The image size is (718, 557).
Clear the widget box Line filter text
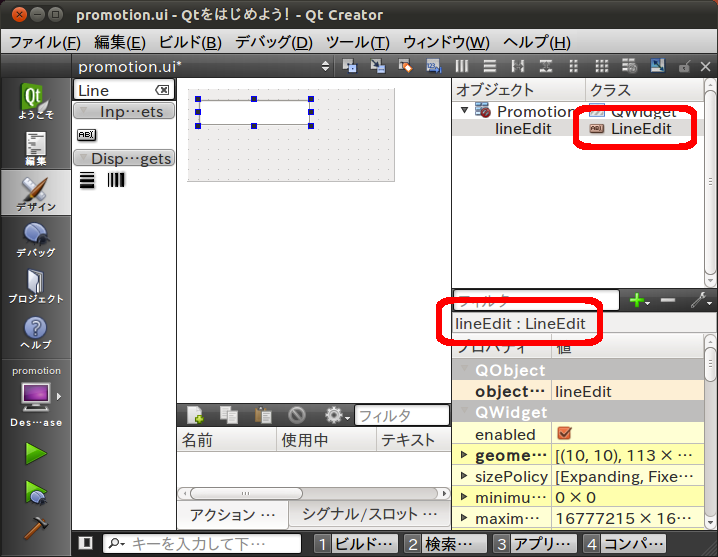pos(161,91)
